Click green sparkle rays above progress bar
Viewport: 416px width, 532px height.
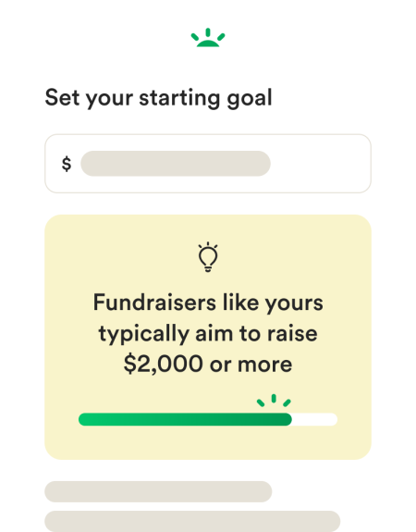[274, 401]
